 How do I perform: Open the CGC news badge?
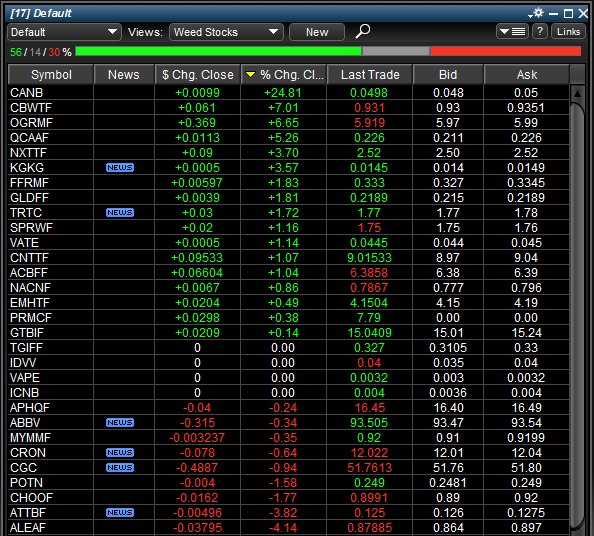pyautogui.click(x=120, y=467)
